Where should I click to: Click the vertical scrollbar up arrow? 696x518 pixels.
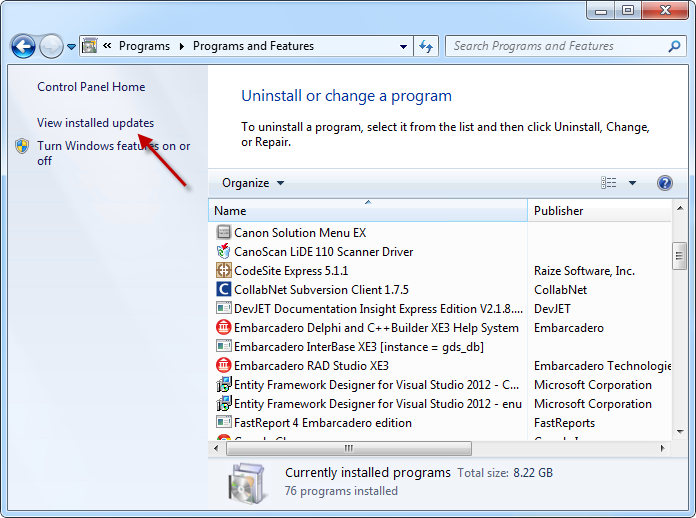[680, 208]
